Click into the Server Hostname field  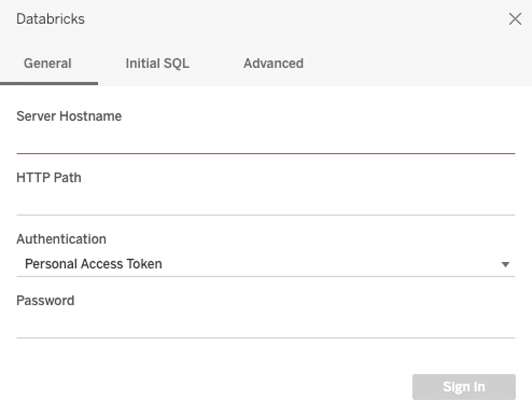pyautogui.click(x=266, y=141)
